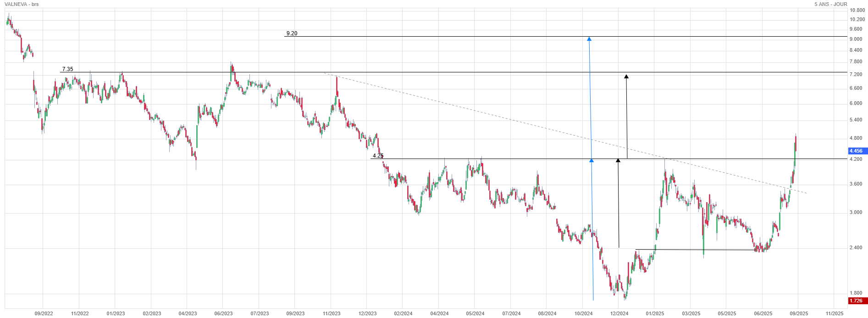Click the 7.35 horizontal level label
868x318 pixels.
67,69
